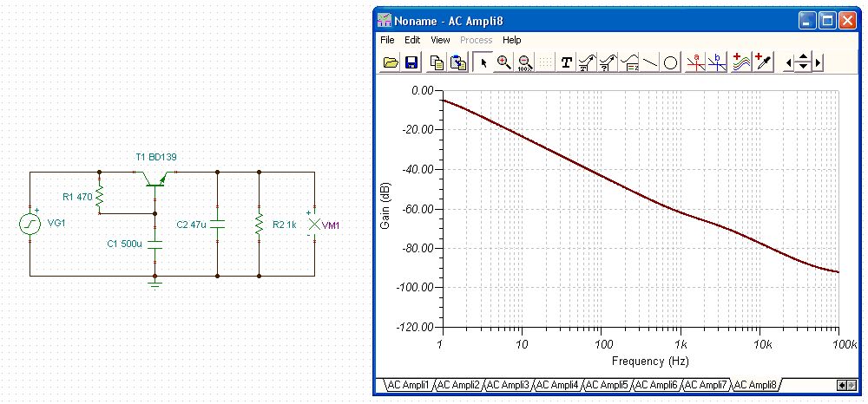Click the app icon in the title bar
This screenshot has width=868, height=404.
tap(385, 22)
